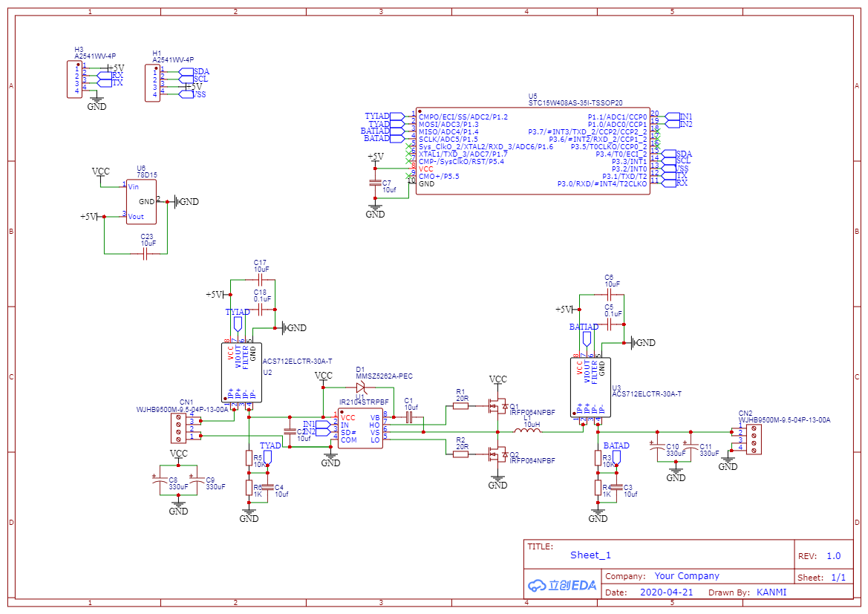Select capacitor C1 10uf bootstrap symbol
The height and width of the screenshot is (614, 868).
coord(410,417)
